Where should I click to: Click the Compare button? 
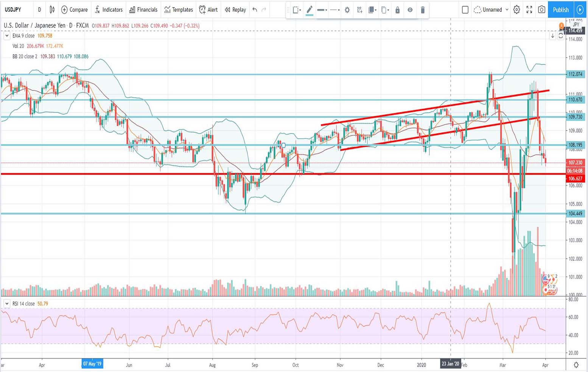(74, 10)
